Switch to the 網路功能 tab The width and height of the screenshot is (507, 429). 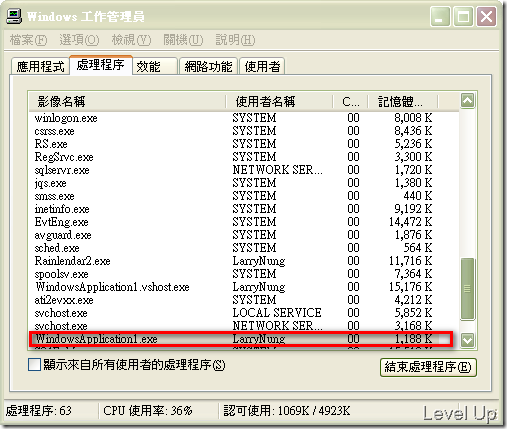click(x=208, y=66)
